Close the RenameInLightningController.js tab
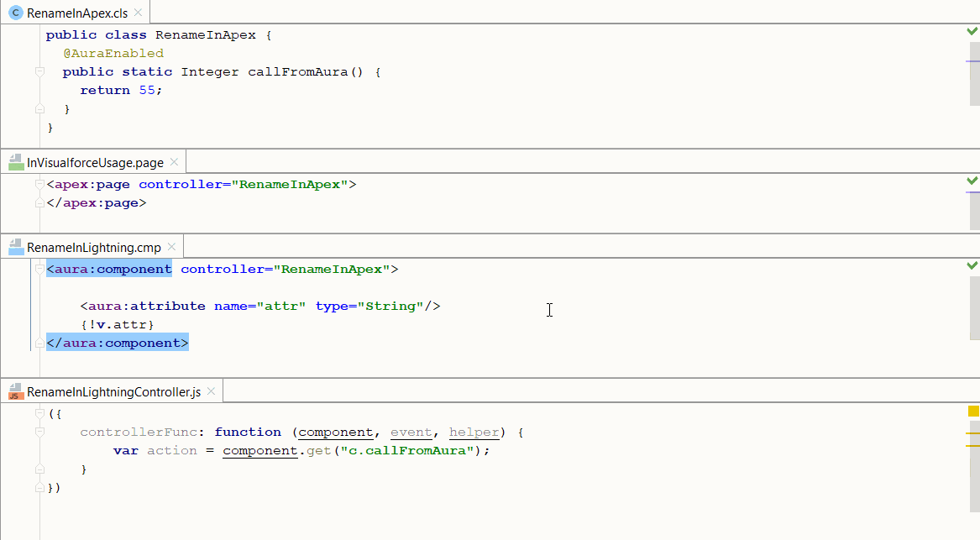The height and width of the screenshot is (540, 980). click(x=212, y=391)
